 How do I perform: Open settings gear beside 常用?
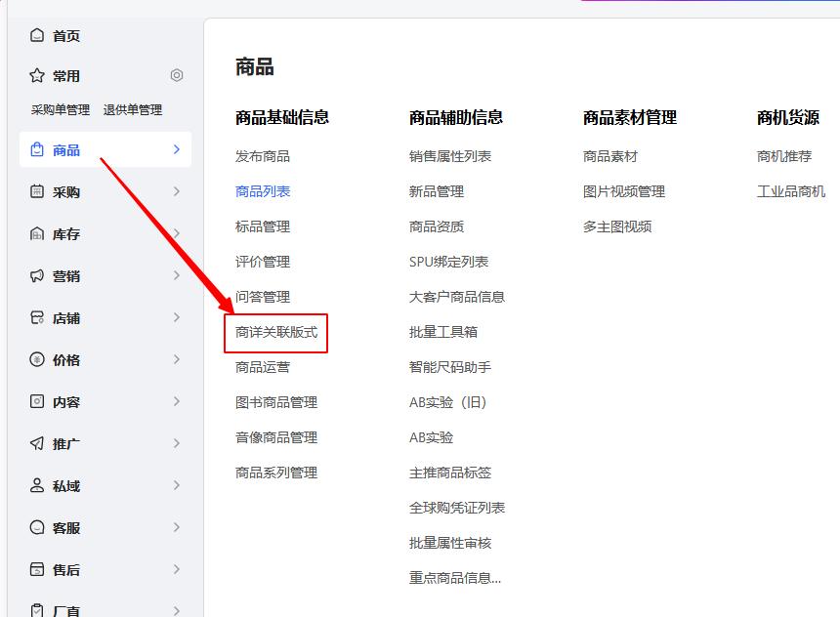177,75
